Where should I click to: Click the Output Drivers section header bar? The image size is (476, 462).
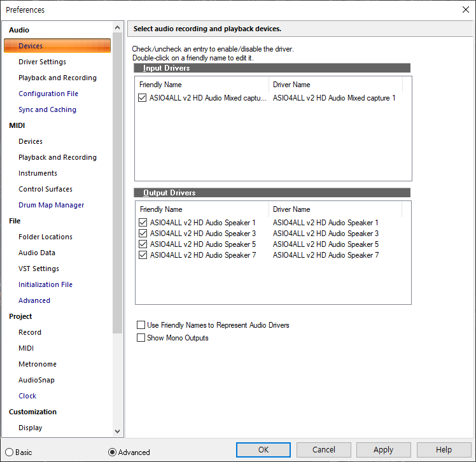[x=272, y=193]
